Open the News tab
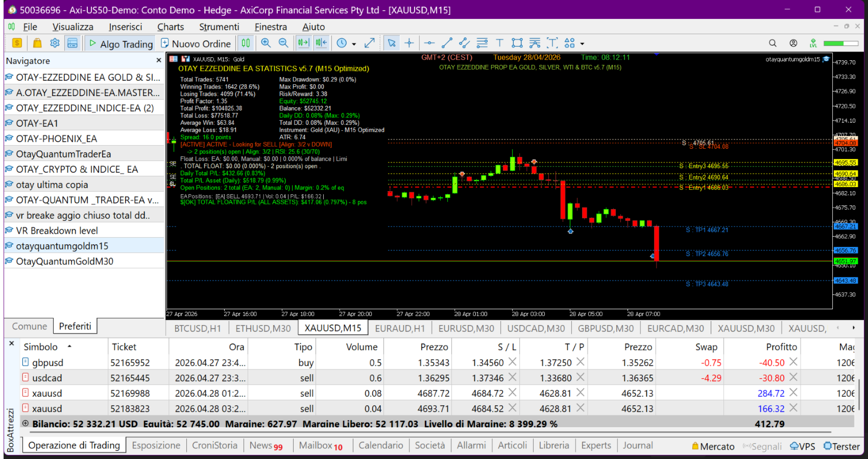The width and height of the screenshot is (868, 459). pos(266,446)
